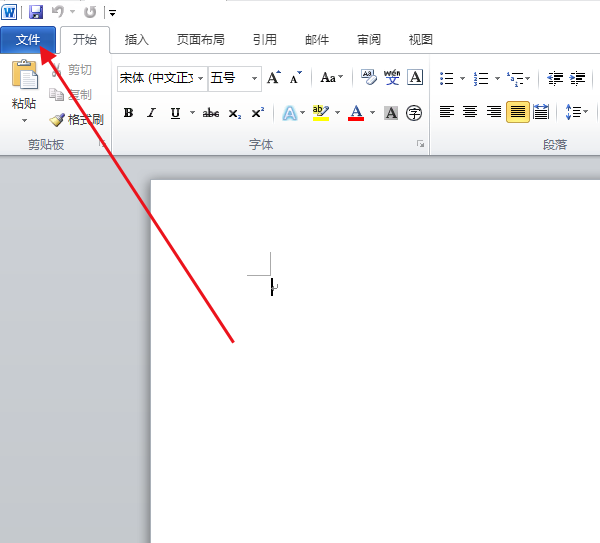Open the underline style dropdown arrow

click(192, 113)
